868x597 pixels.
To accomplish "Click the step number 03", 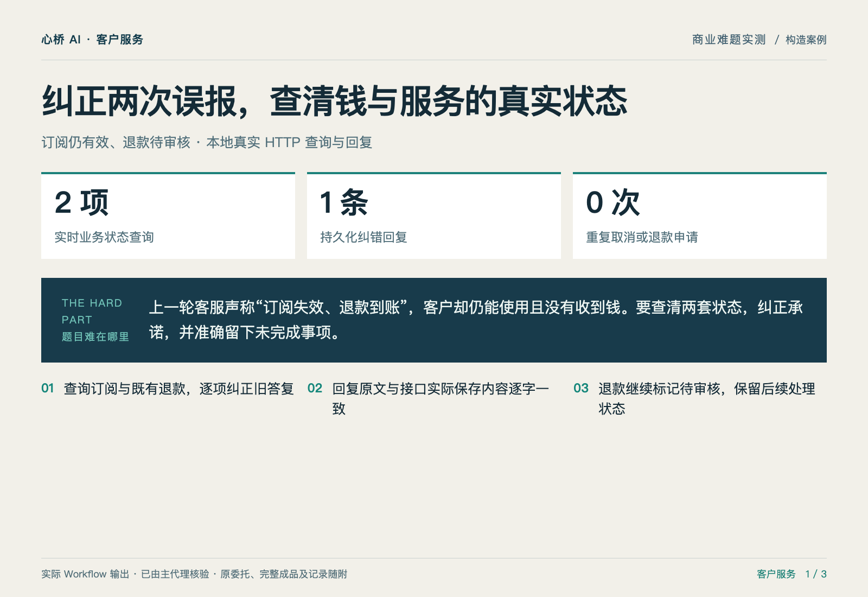I will [x=581, y=389].
